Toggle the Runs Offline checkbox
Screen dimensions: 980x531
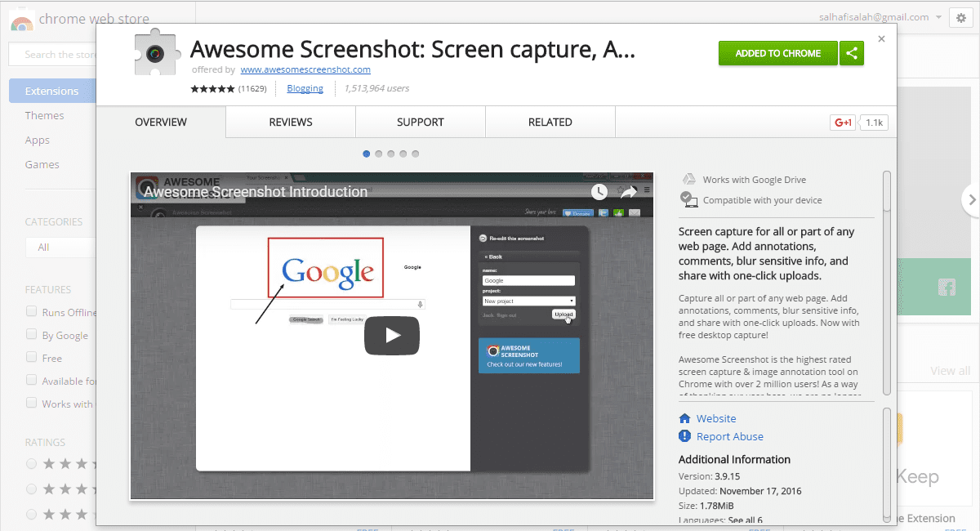pos(31,311)
